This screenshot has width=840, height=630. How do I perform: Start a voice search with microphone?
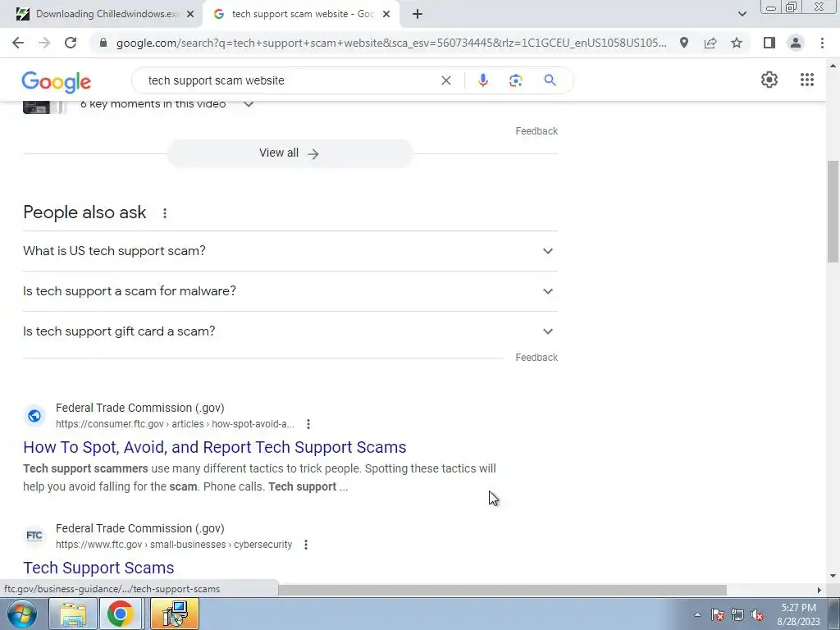coord(482,80)
